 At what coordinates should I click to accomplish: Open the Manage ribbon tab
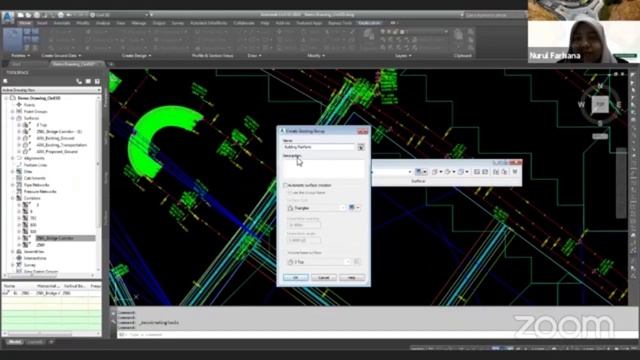pos(139,23)
